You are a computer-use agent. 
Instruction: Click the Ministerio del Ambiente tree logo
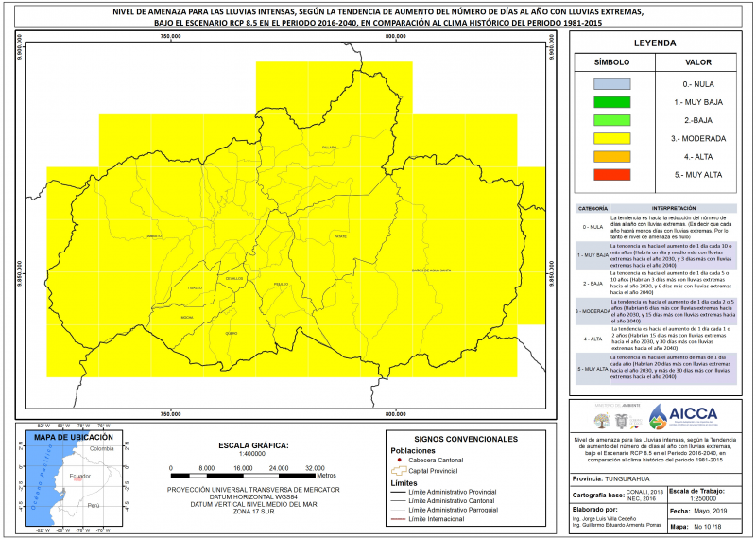[602, 421]
